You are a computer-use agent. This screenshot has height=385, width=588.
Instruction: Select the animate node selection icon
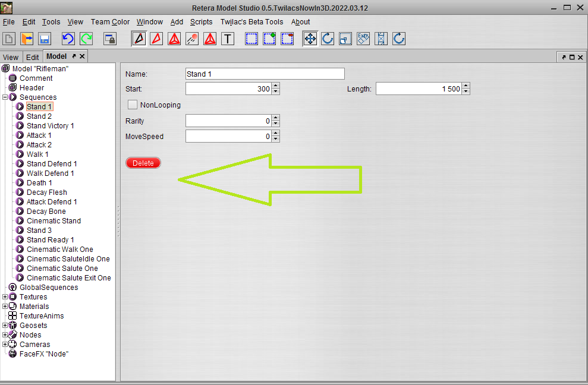(x=192, y=39)
